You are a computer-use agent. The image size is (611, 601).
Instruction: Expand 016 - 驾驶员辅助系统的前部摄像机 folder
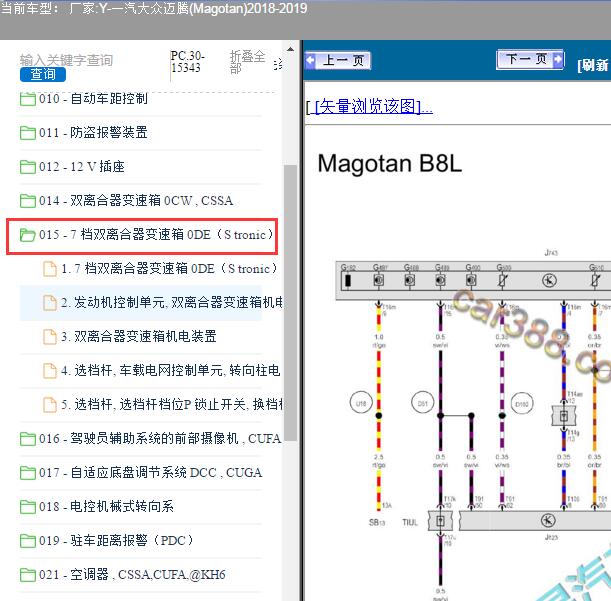point(160,438)
